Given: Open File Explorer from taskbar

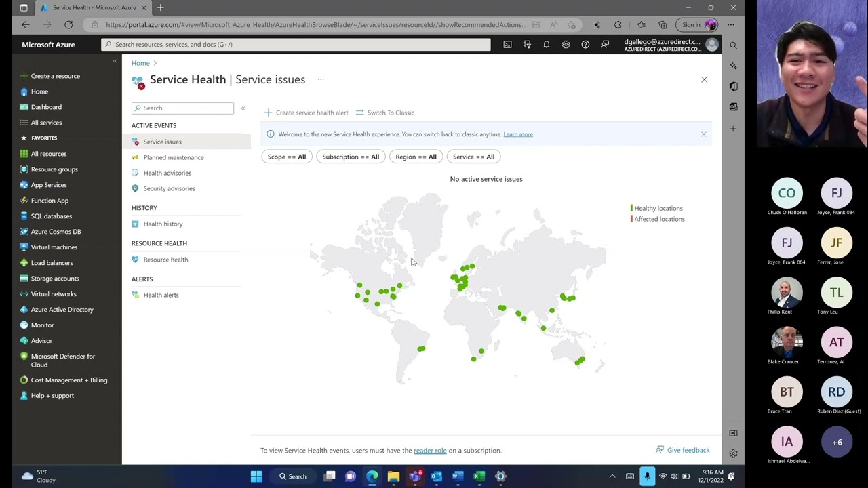Looking at the screenshot, I should pos(393,476).
